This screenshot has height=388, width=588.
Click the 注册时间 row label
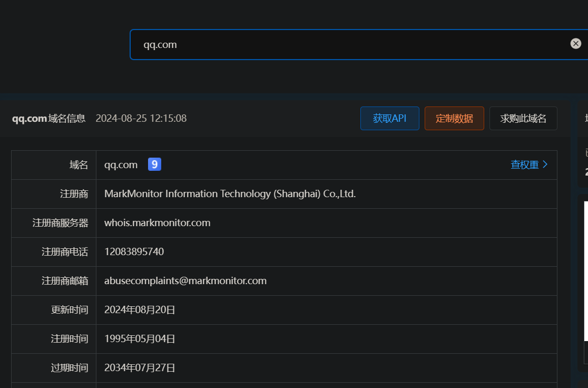point(70,339)
